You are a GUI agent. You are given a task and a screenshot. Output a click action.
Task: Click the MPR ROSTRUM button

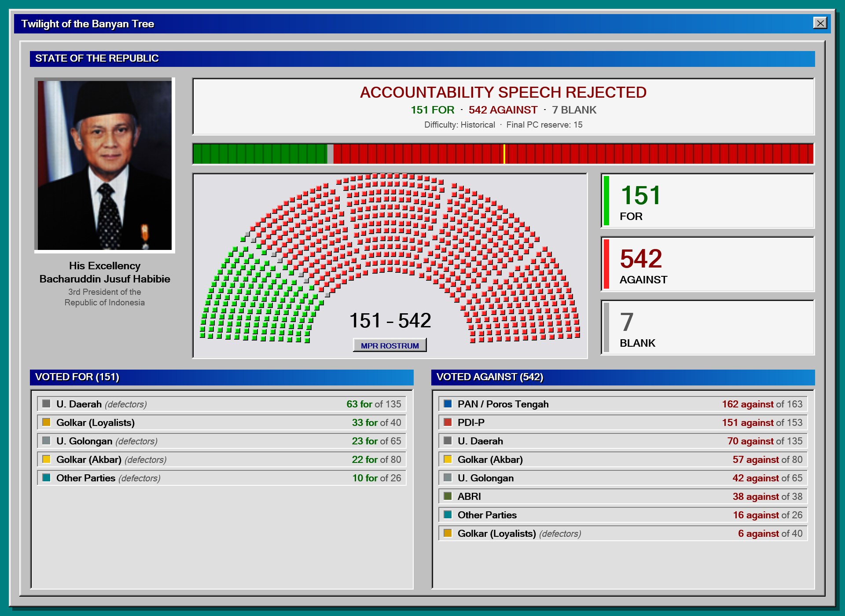point(389,345)
